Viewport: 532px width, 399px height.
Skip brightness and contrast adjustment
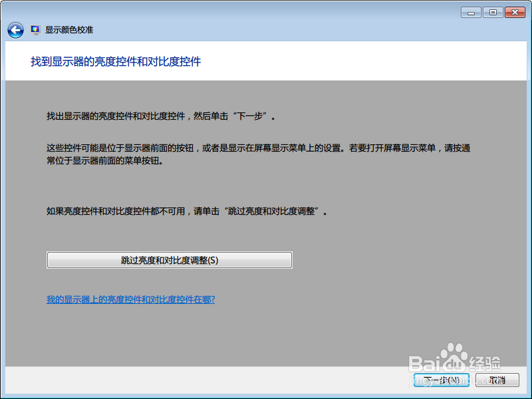[169, 260]
